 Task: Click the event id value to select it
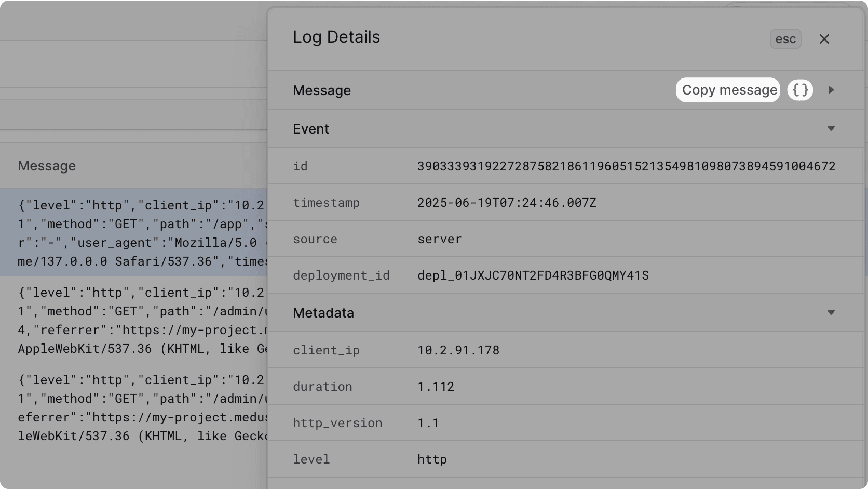tap(626, 166)
